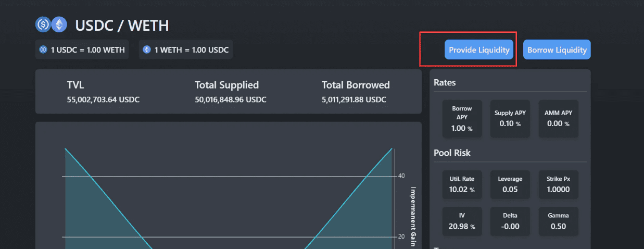644x249 pixels.
Task: Click the Leverage 0.05 card
Action: 510,184
